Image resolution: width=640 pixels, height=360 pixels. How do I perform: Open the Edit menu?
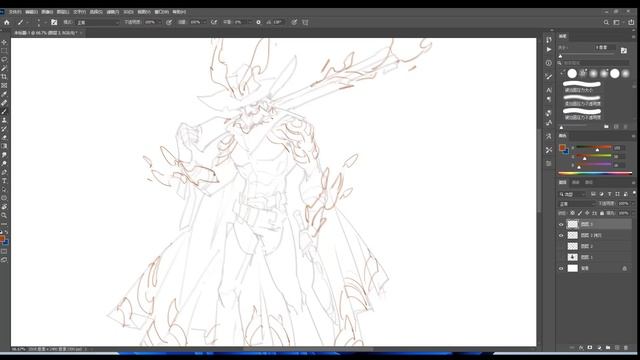[31, 12]
